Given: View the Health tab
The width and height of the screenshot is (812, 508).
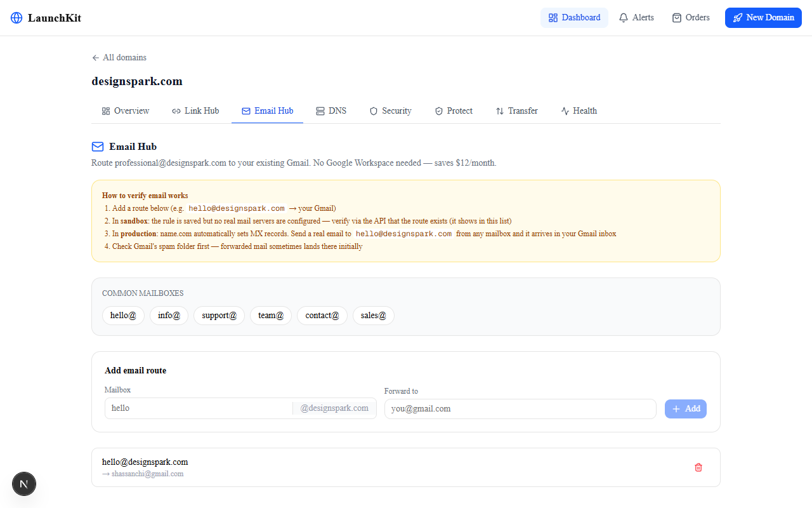Looking at the screenshot, I should coord(579,111).
